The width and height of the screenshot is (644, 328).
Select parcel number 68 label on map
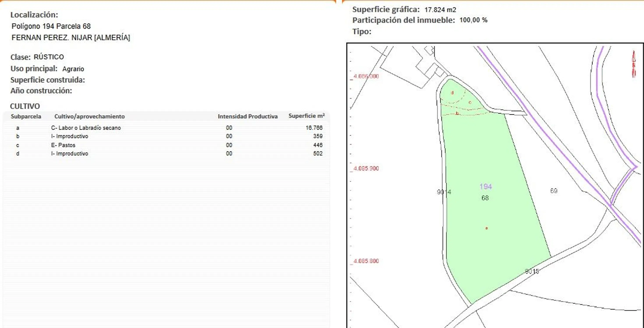pyautogui.click(x=485, y=198)
